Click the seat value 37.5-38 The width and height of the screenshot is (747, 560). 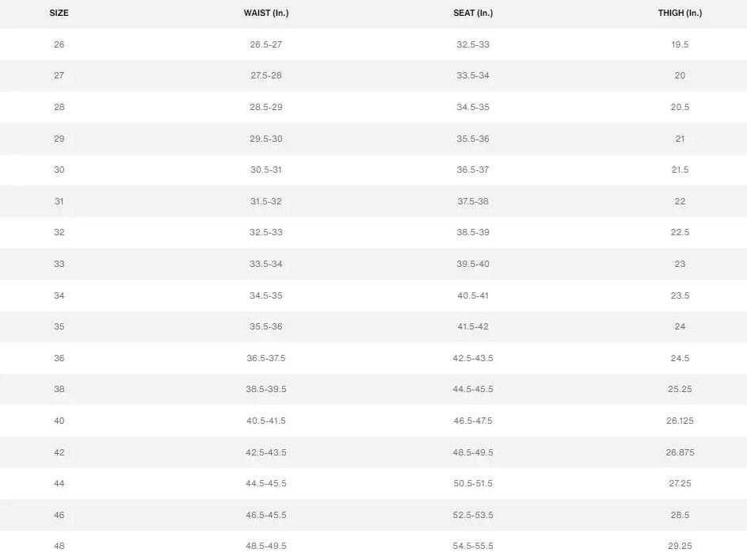(473, 201)
